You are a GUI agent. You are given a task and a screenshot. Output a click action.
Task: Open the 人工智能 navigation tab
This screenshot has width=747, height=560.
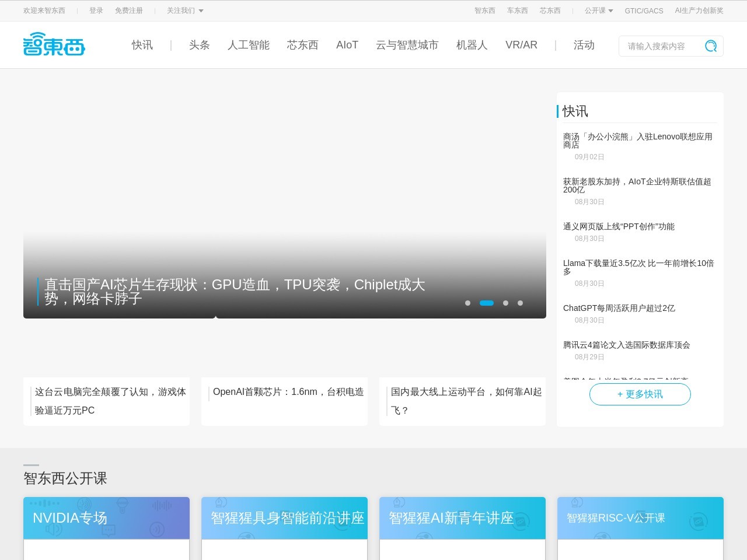pyautogui.click(x=248, y=45)
